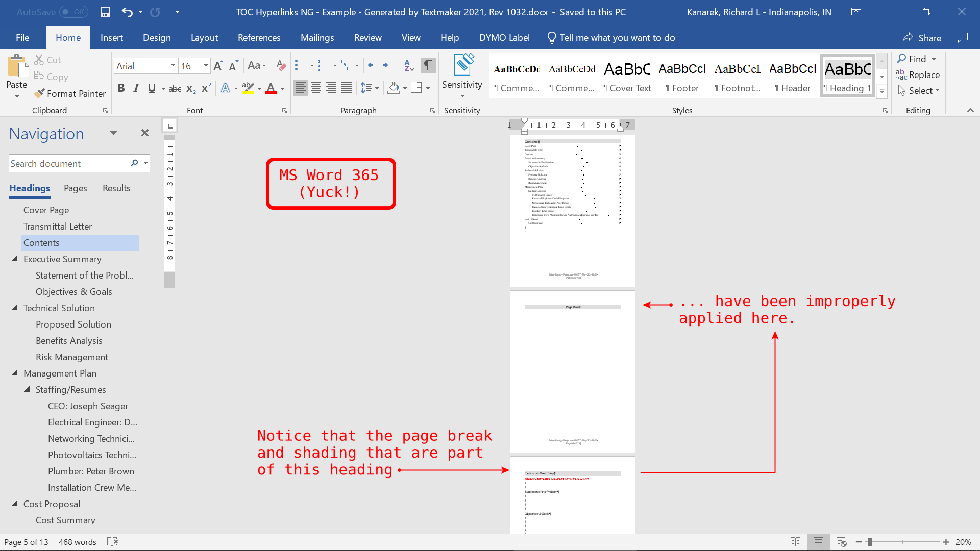This screenshot has height=551, width=980.
Task: Select the Justify alignment icon
Action: pyautogui.click(x=347, y=88)
